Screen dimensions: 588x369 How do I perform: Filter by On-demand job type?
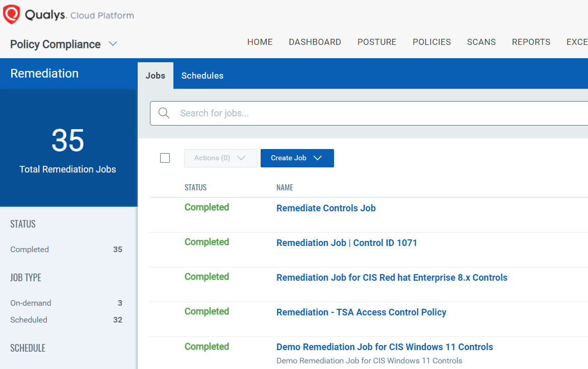(x=31, y=303)
